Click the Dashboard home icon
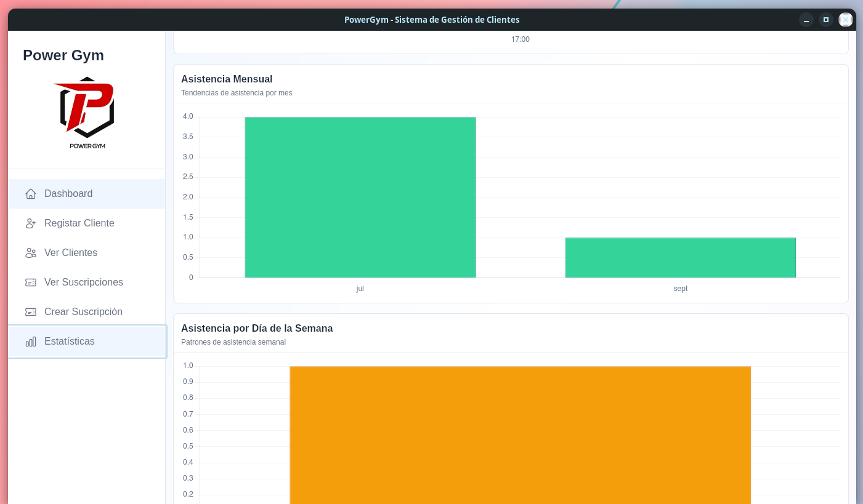863x504 pixels. click(31, 194)
